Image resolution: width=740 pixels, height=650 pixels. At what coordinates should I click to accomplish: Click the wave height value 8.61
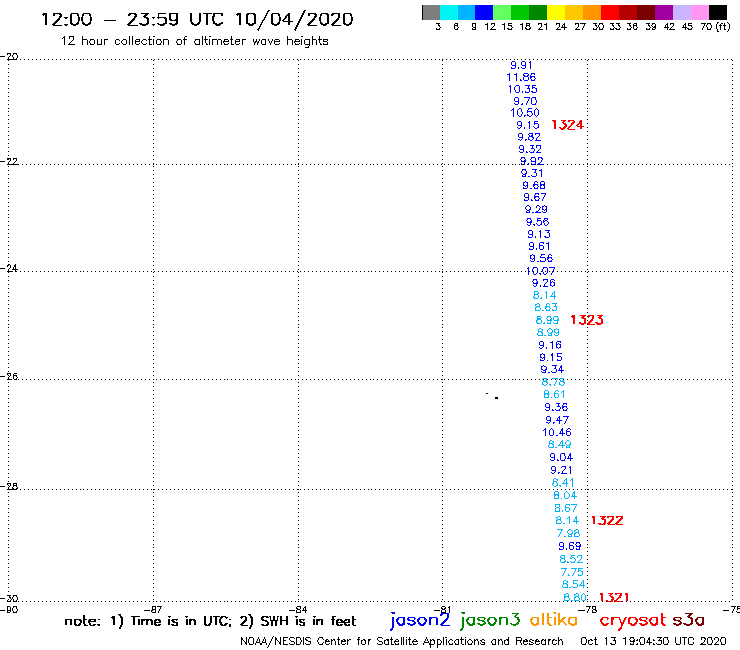coord(554,394)
